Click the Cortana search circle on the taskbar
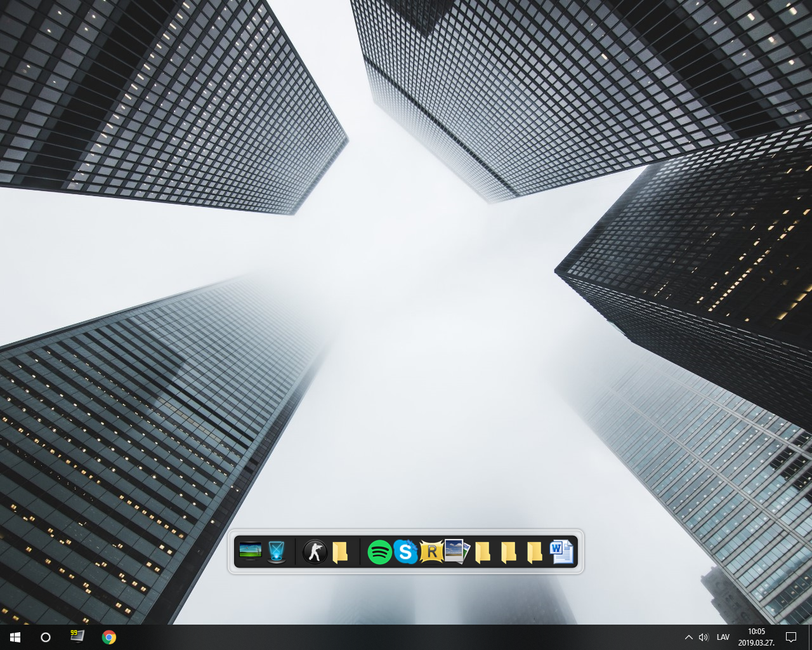This screenshot has height=650, width=812. pyautogui.click(x=46, y=637)
